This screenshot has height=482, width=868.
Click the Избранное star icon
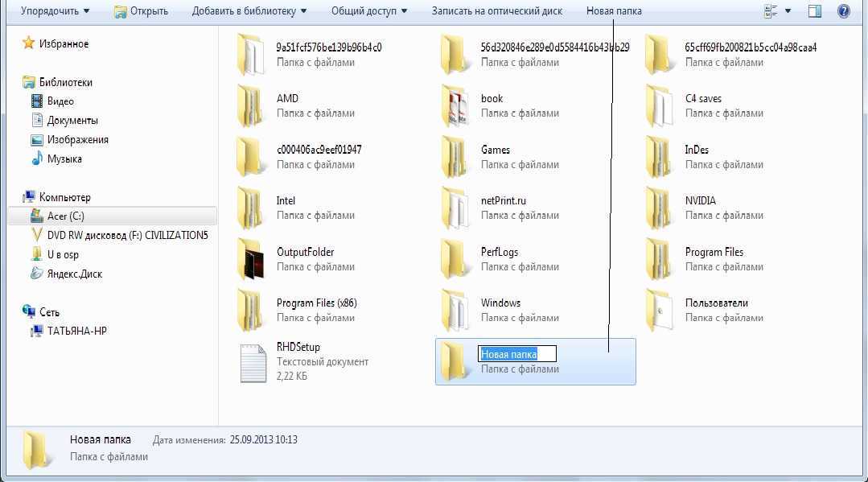[x=29, y=43]
